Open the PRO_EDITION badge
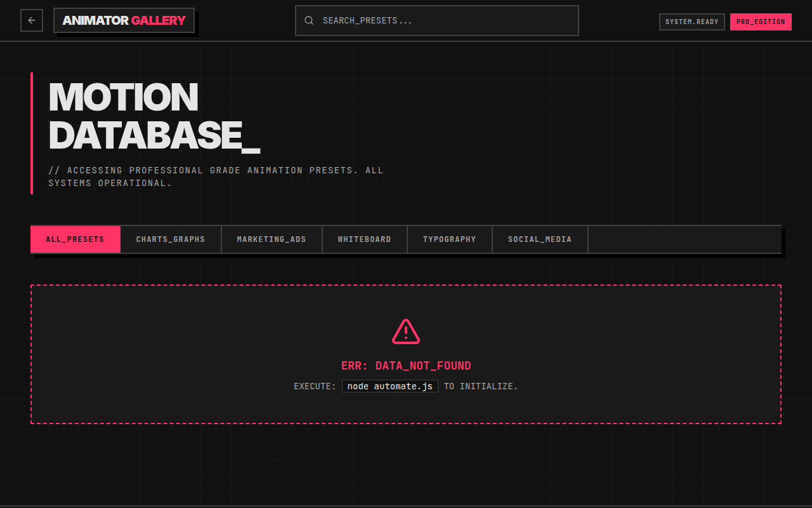The width and height of the screenshot is (812, 508). coord(761,22)
